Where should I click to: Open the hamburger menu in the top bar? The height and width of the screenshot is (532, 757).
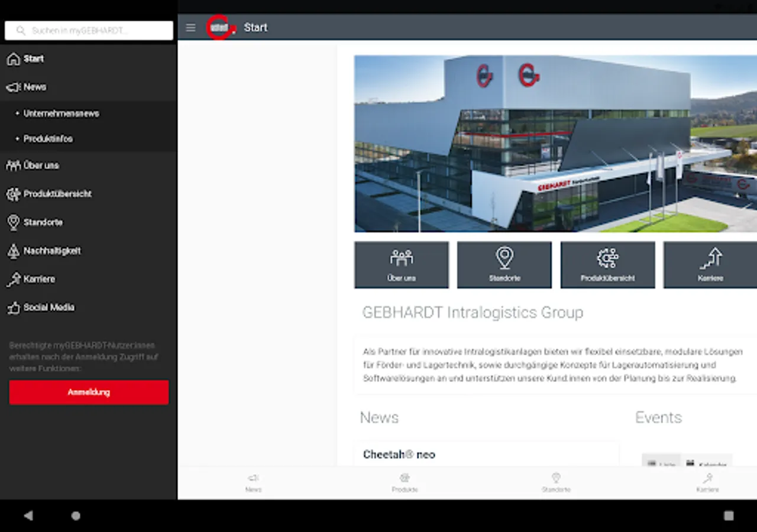190,28
